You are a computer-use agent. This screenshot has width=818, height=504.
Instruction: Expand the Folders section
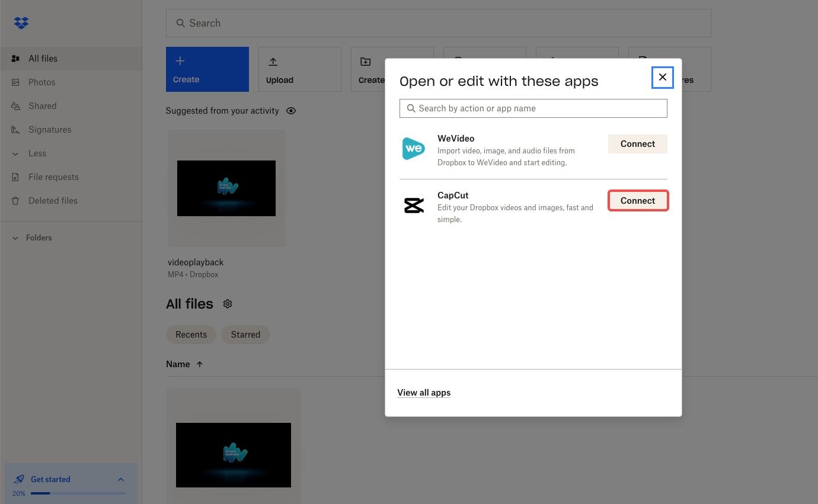(33, 238)
